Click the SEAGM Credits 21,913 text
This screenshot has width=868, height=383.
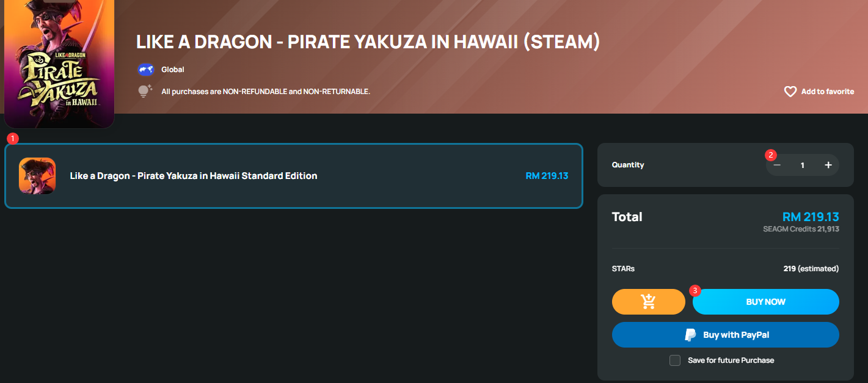pos(801,229)
